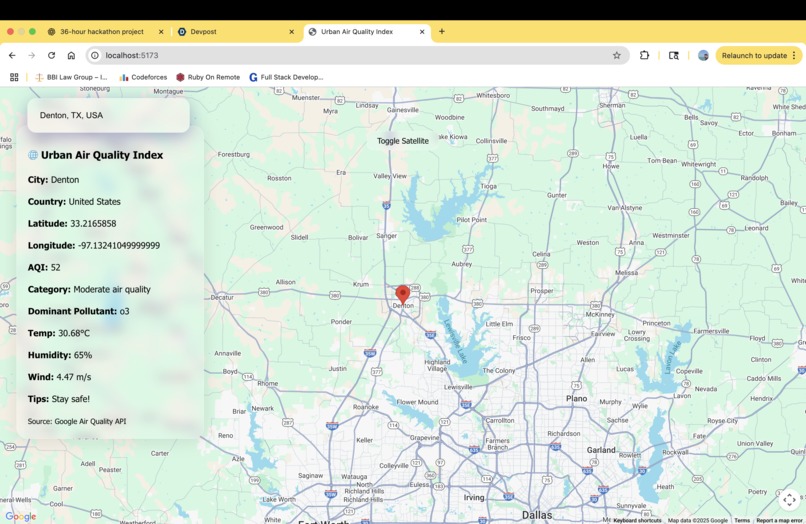Open the extensions puzzle icon
This screenshot has height=524, width=806.
(x=644, y=56)
